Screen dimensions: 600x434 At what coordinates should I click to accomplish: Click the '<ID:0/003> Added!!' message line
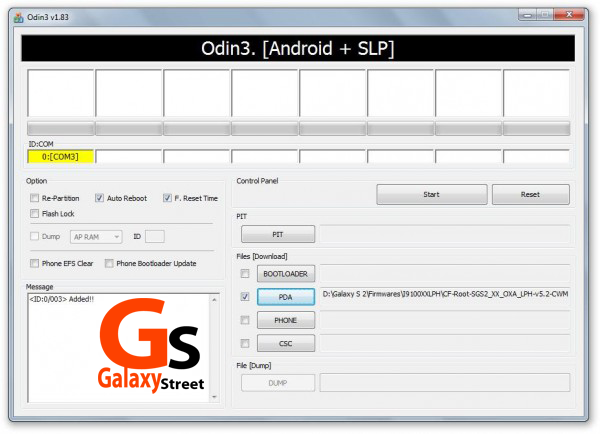pyautogui.click(x=62, y=299)
